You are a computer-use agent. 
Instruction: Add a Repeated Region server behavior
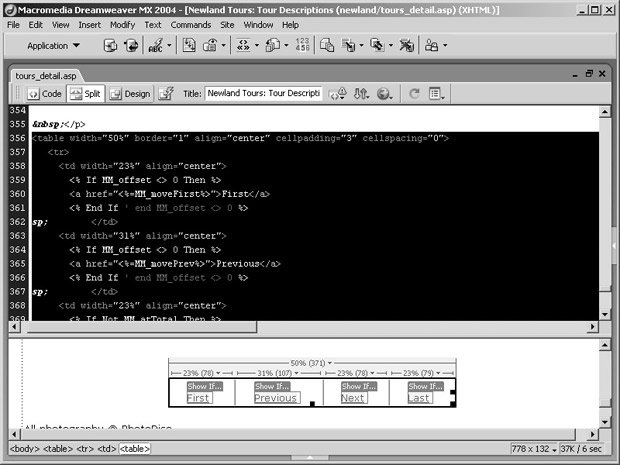tap(189, 45)
